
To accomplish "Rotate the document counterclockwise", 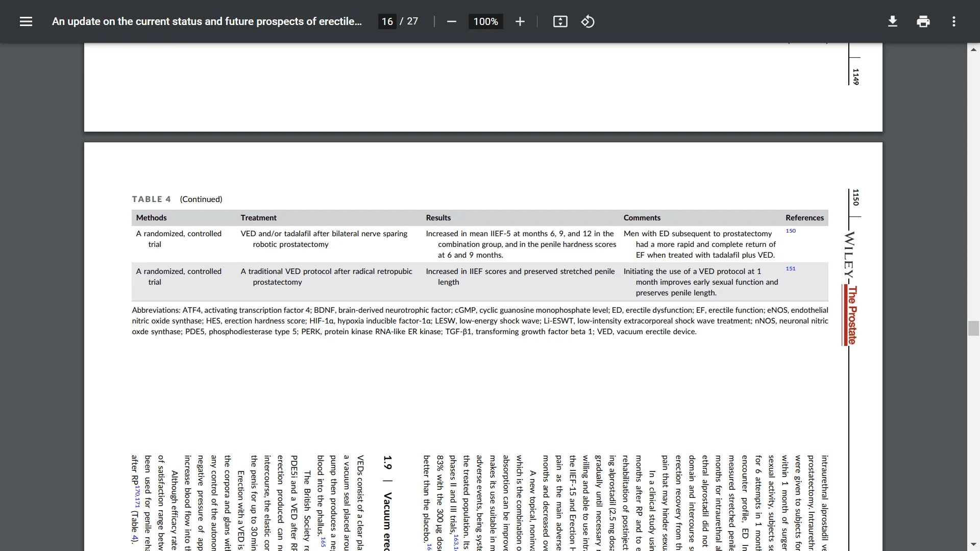I will tap(587, 21).
